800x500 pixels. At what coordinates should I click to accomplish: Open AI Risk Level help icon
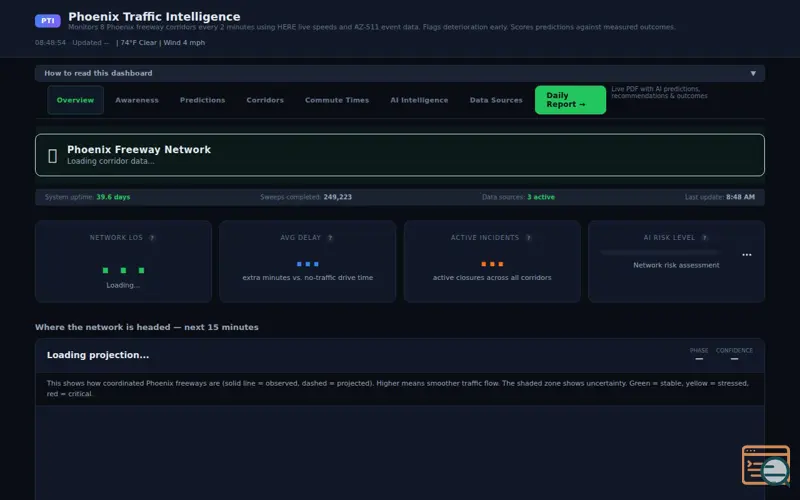(x=705, y=238)
